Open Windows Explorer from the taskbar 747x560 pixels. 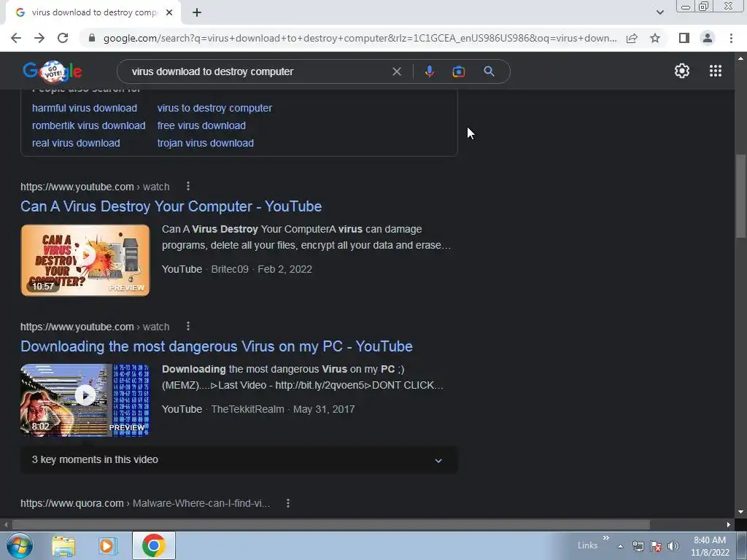[x=63, y=545]
